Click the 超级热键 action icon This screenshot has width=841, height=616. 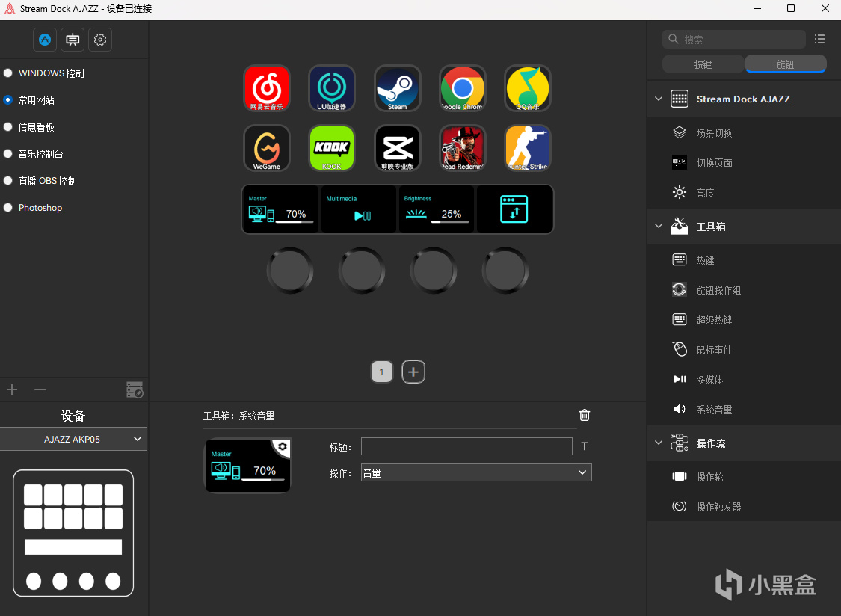click(x=680, y=320)
